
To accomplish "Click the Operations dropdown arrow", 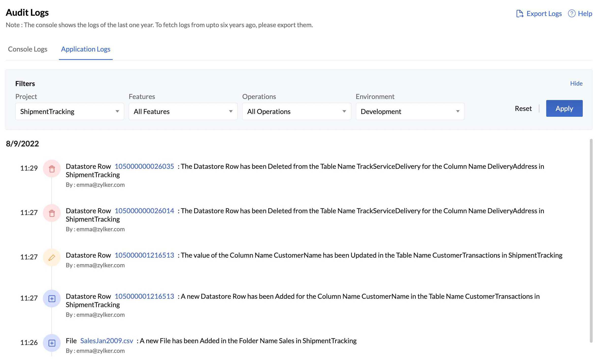I will pyautogui.click(x=344, y=111).
